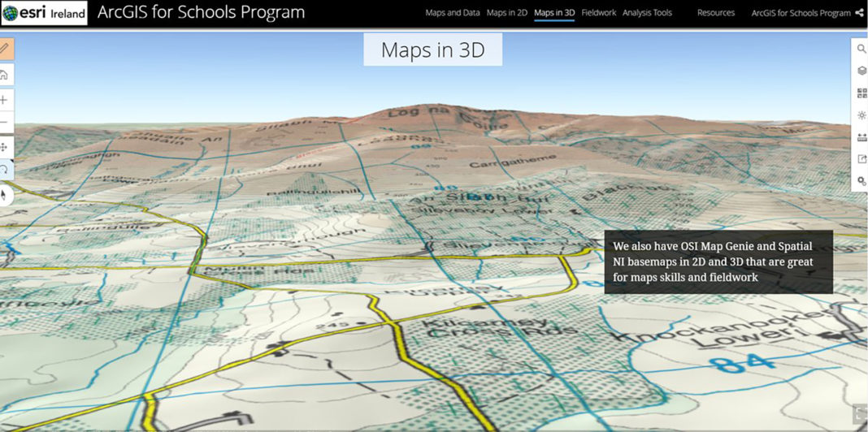Open the Resources tab
The image size is (868, 432).
coord(716,13)
